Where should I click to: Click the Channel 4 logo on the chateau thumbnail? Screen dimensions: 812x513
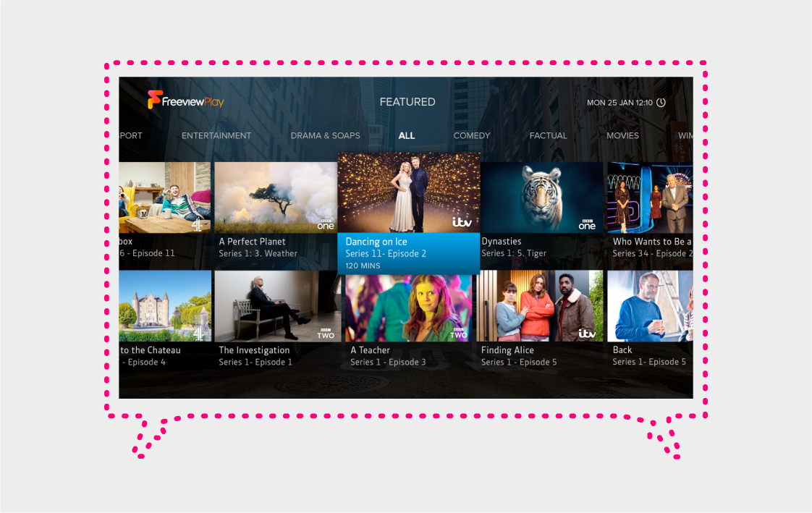coord(198,334)
